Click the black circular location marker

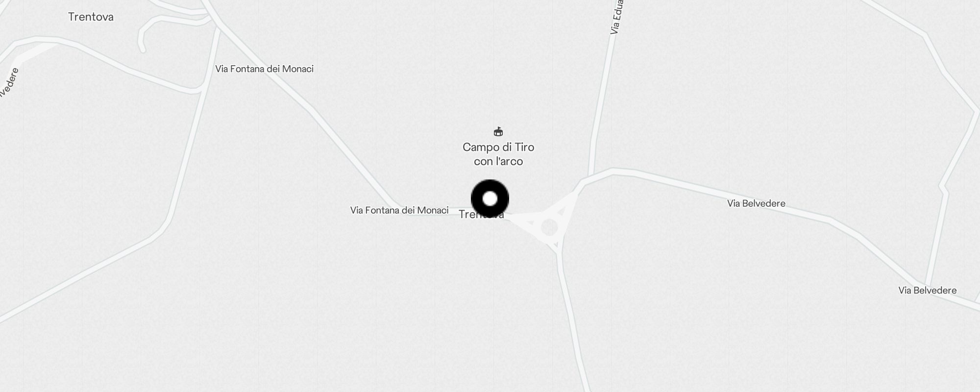pos(490,199)
